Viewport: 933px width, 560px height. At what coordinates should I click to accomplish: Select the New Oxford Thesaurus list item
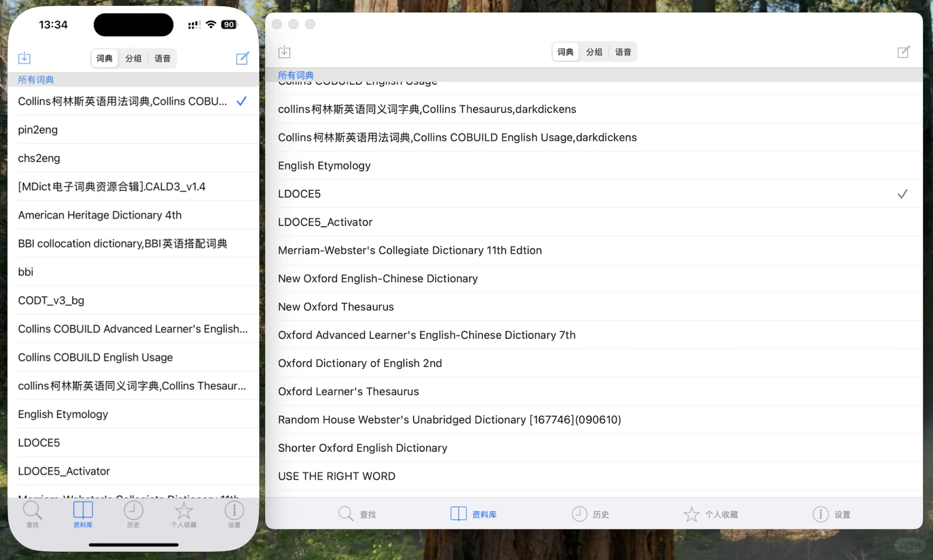pos(336,306)
